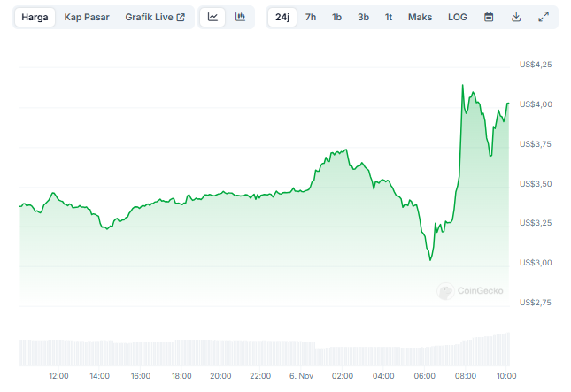Open the calendar date picker icon
This screenshot has width=571, height=392.
[489, 17]
